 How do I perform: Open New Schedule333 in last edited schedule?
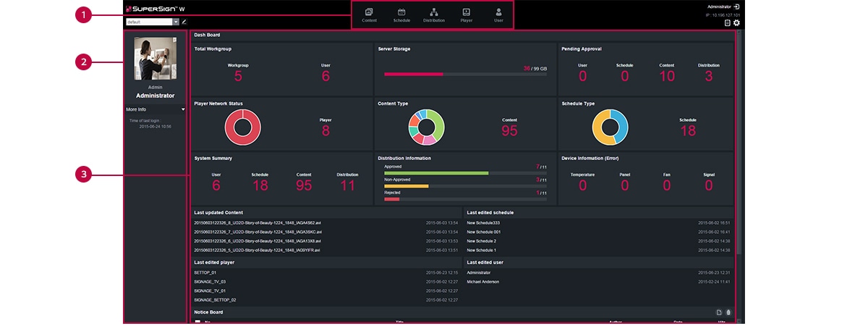(484, 222)
